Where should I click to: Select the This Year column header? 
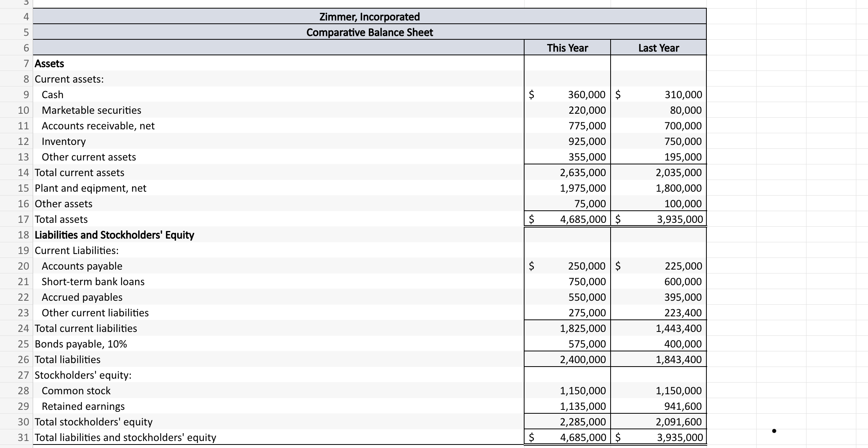pyautogui.click(x=567, y=48)
